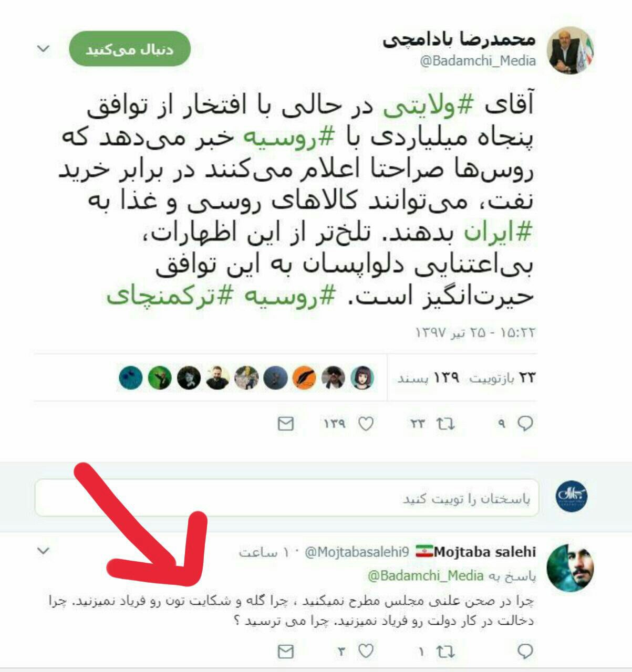This screenshot has height=672, width=632.
Task: Like Mojtaba salehi's reply
Action: [x=366, y=652]
